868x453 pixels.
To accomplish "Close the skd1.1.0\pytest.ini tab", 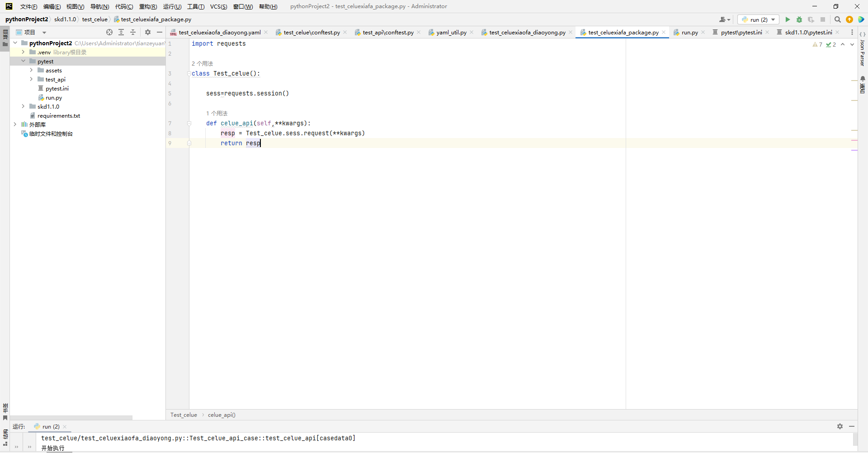I will [837, 32].
